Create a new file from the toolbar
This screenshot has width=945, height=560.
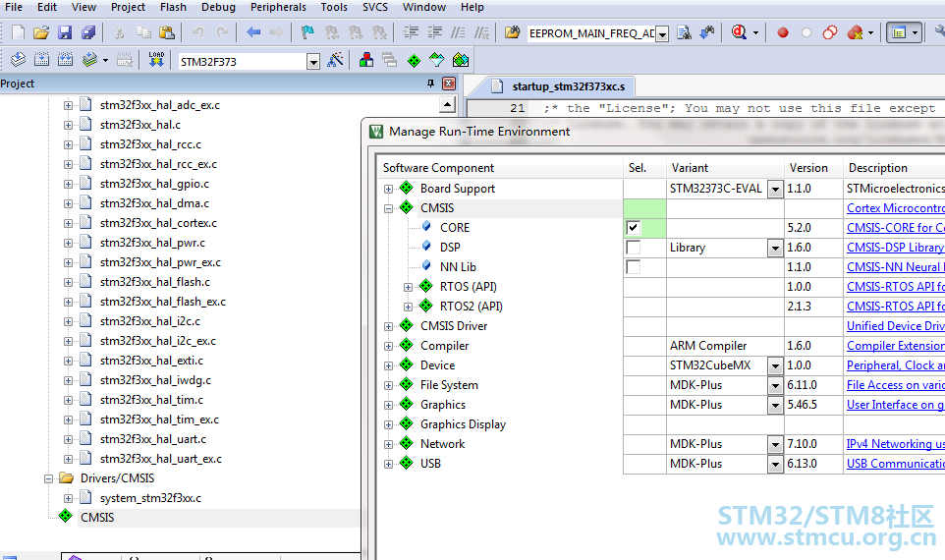[18, 32]
